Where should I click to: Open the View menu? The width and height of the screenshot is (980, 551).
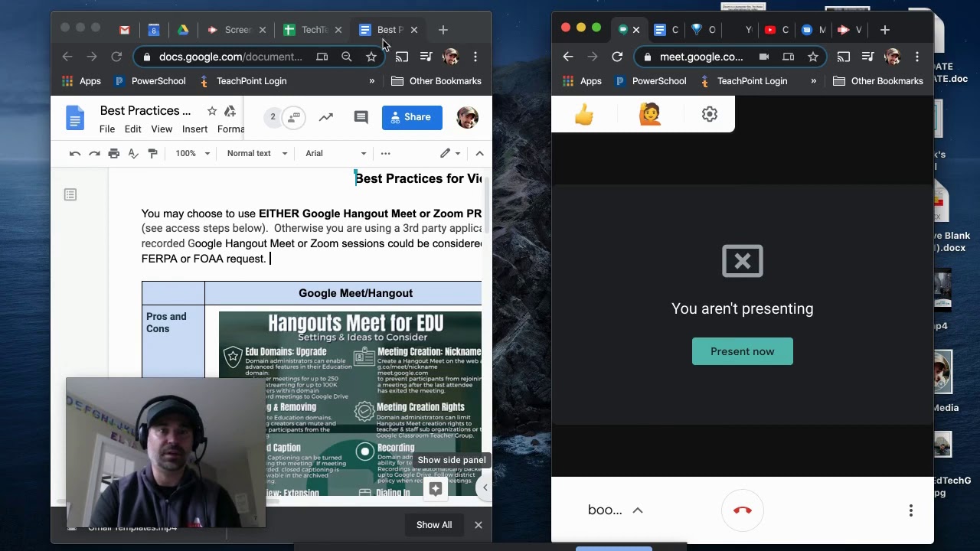point(162,129)
